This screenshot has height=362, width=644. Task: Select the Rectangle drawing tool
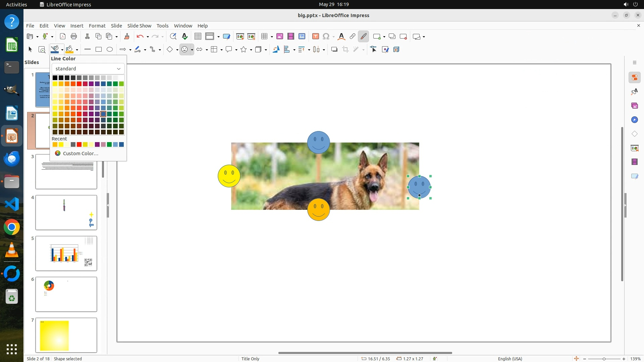tap(99, 50)
